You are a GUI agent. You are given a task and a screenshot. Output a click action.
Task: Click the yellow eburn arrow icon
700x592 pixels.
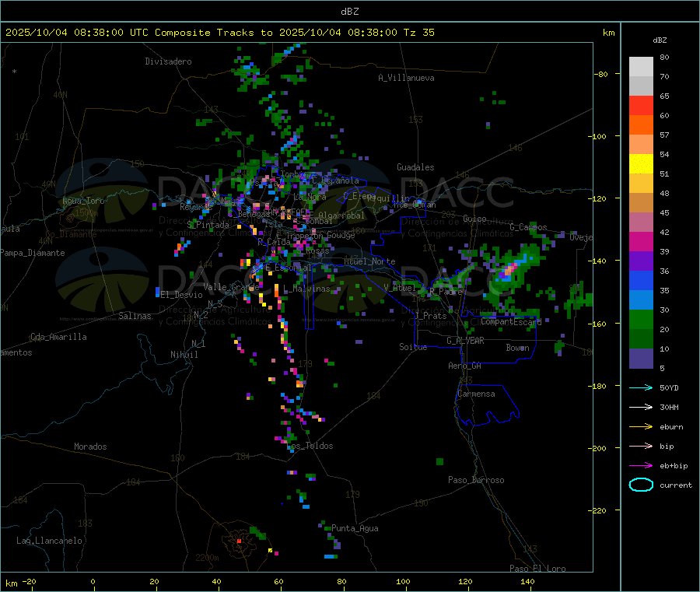coord(641,426)
